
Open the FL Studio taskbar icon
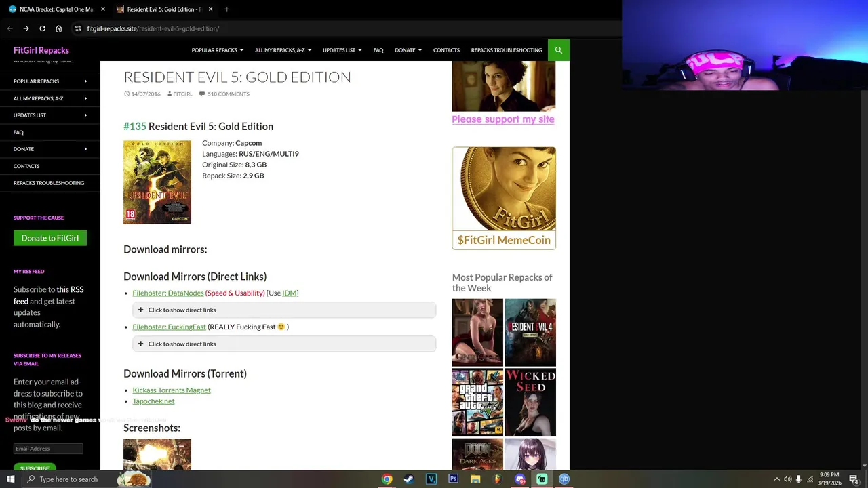(x=497, y=479)
